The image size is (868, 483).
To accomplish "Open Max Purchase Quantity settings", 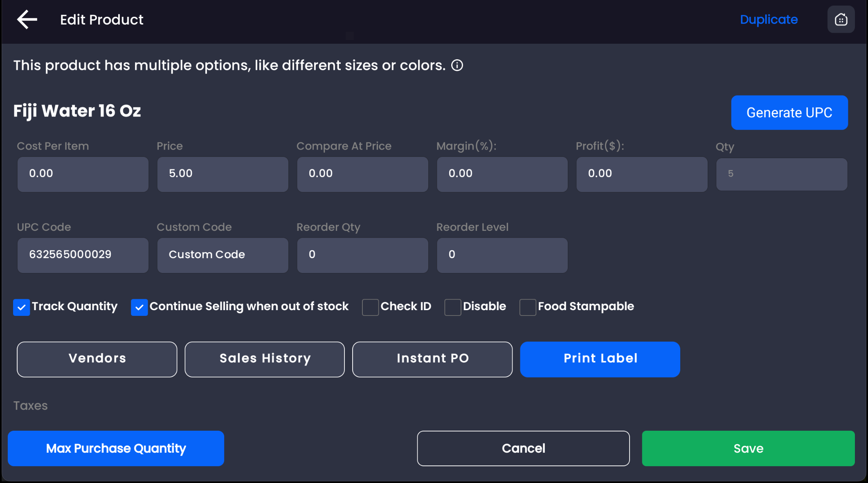I will [x=116, y=448].
